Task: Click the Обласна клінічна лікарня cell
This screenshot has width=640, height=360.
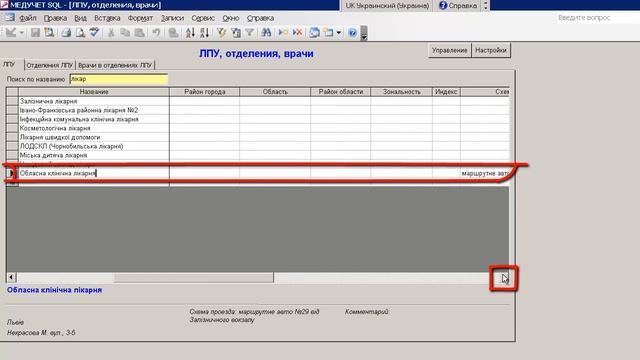Action: tap(94, 173)
